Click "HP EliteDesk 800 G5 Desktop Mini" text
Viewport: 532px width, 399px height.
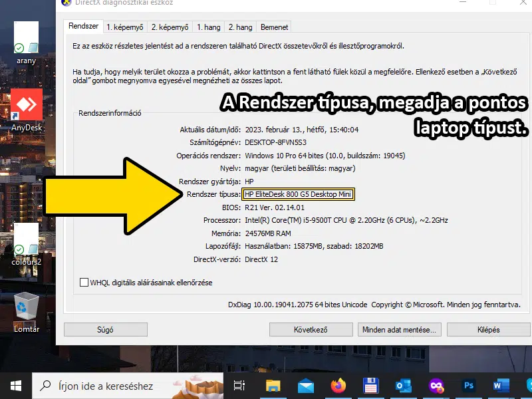298,194
